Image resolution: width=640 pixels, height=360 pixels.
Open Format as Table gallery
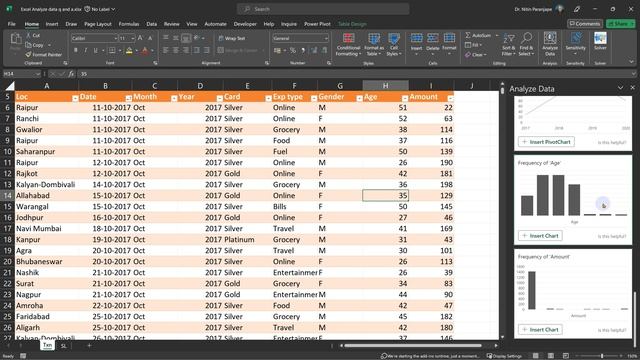tap(373, 44)
